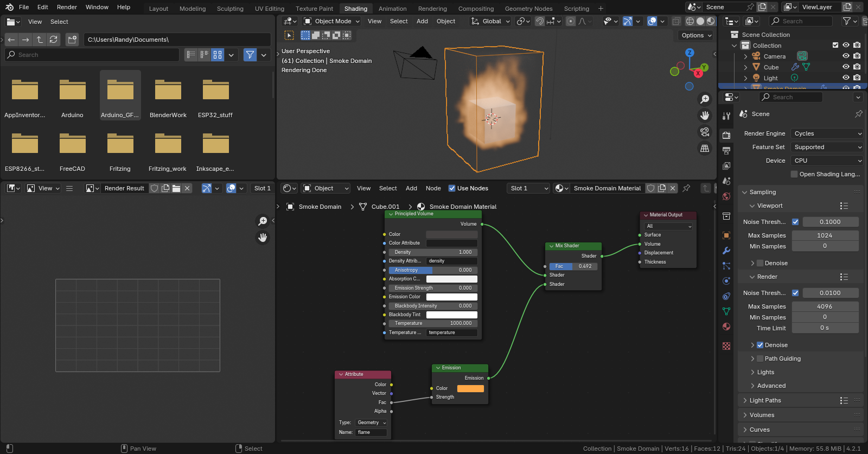Viewport: 868px width, 454px height.
Task: Open the Physics properties tab icon
Action: pos(726,281)
